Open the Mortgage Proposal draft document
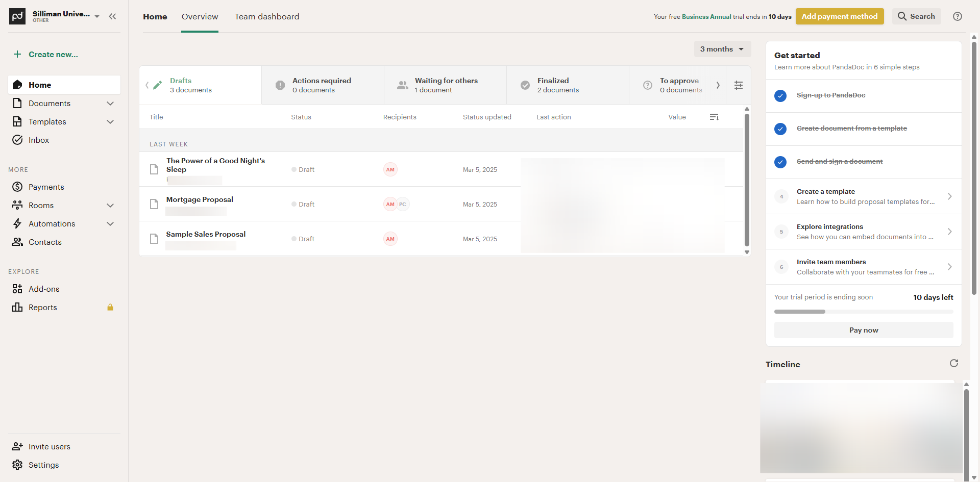 (200, 199)
